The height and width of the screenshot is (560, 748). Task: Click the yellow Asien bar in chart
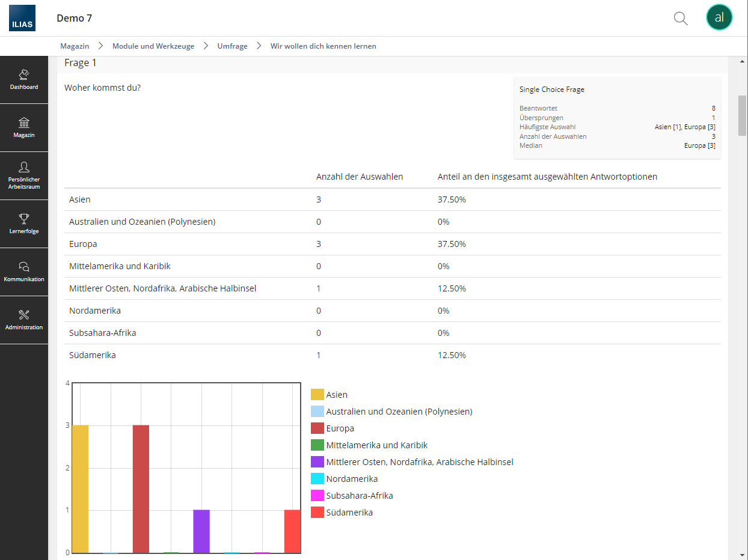80,488
